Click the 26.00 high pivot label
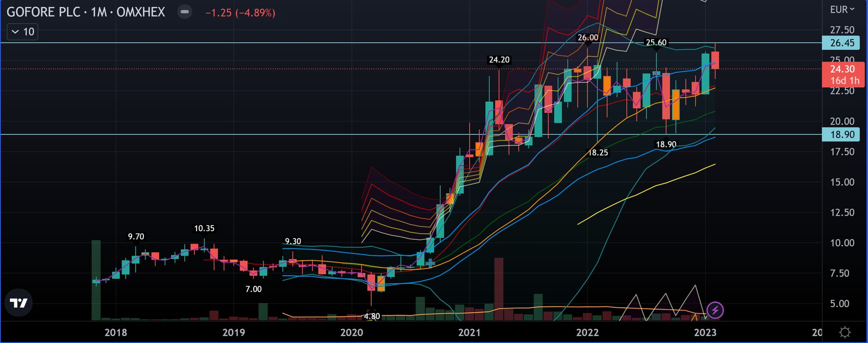 588,38
